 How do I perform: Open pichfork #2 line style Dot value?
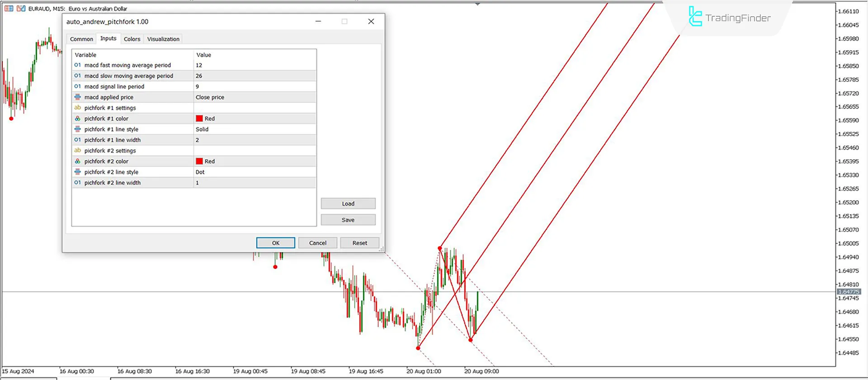(255, 172)
